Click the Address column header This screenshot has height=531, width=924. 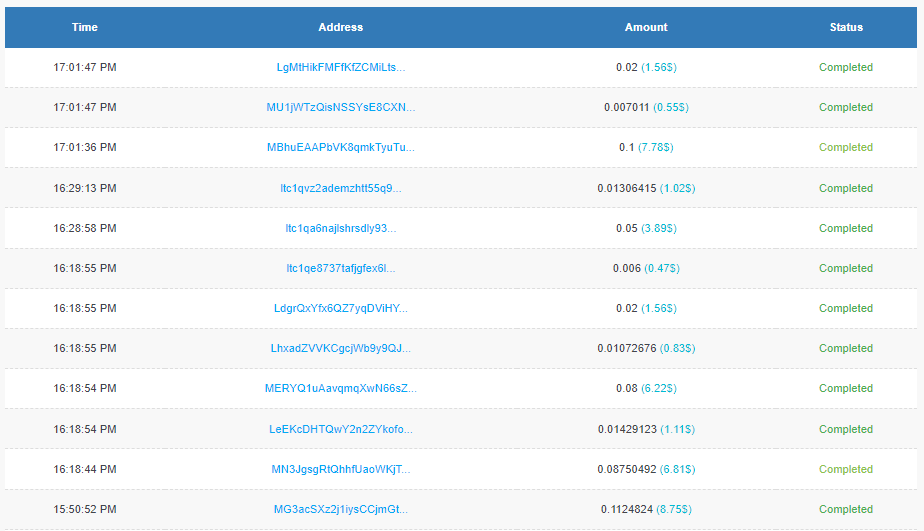[340, 27]
